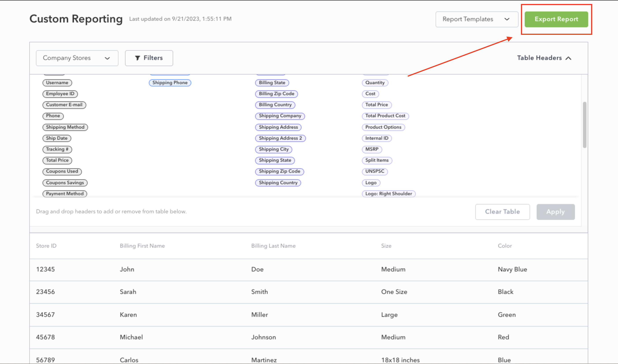This screenshot has height=364, width=618.
Task: Click the Doe last name cell
Action: pos(257,269)
